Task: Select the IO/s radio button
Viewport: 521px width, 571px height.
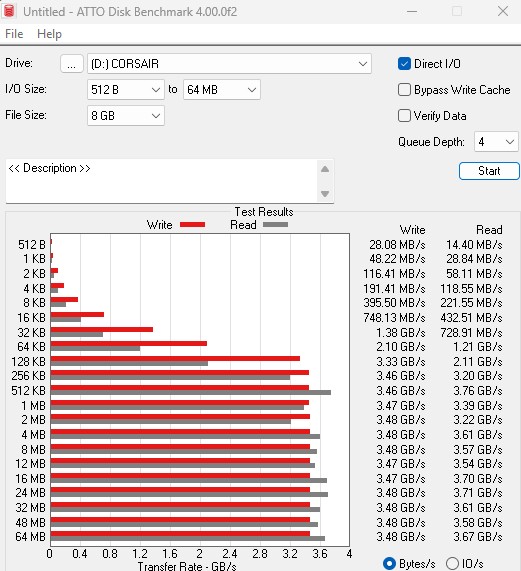Action: [x=452, y=563]
